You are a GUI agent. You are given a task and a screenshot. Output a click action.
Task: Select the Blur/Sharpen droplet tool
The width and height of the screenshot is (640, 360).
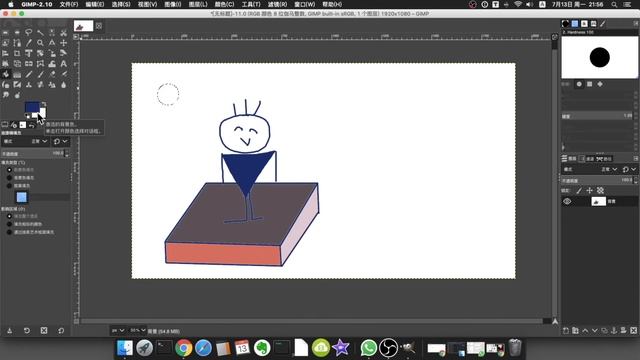[64, 85]
